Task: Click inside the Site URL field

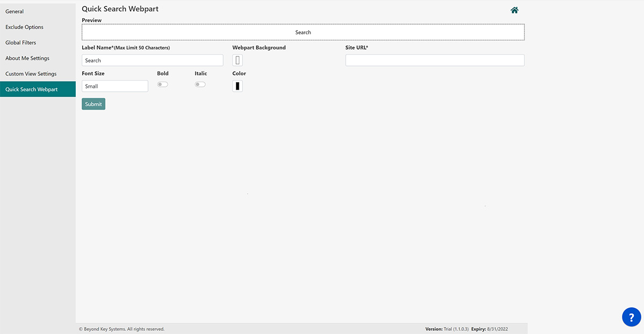Action: [434, 60]
